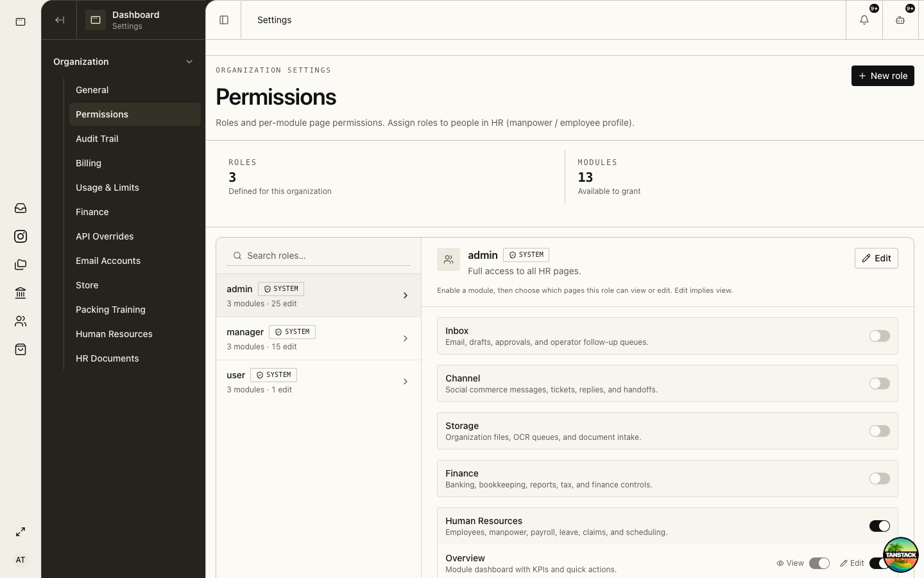Screen dimensions: 924x578
Task: Click the 'Full access to all HR pages.' text
Action: [x=524, y=271]
